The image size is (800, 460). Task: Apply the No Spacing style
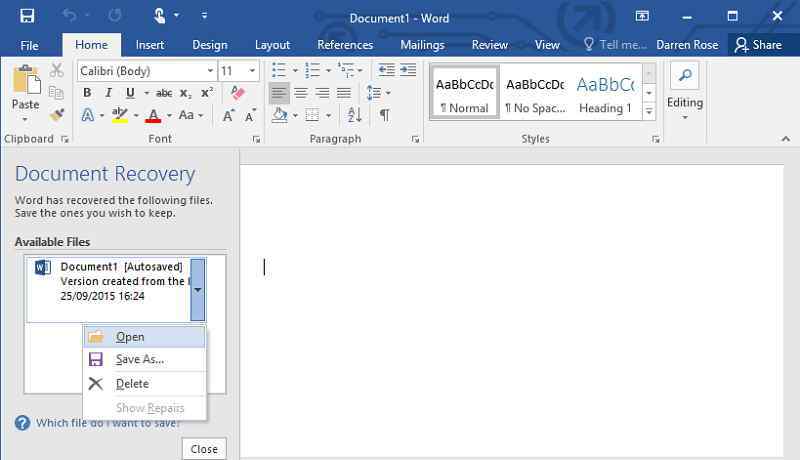535,92
